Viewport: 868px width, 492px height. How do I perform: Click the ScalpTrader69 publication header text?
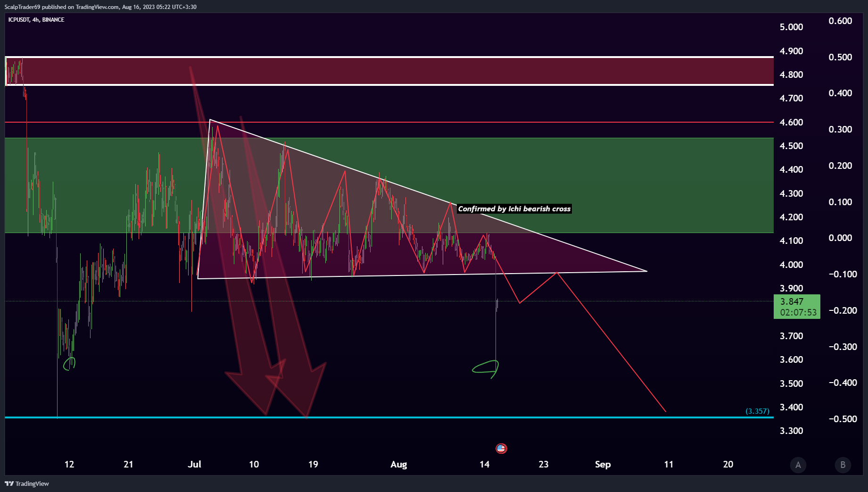pos(100,7)
